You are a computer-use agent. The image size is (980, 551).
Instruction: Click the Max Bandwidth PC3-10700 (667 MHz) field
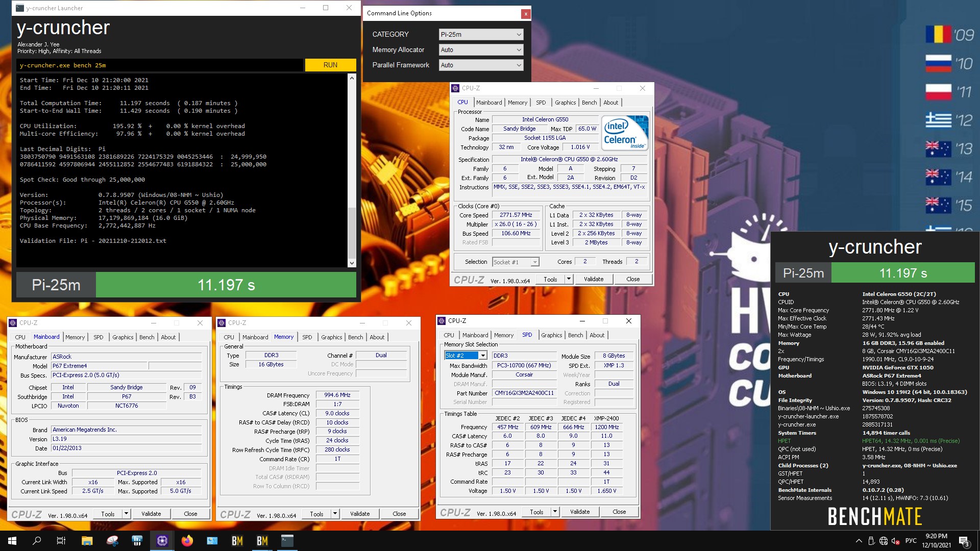tap(524, 365)
